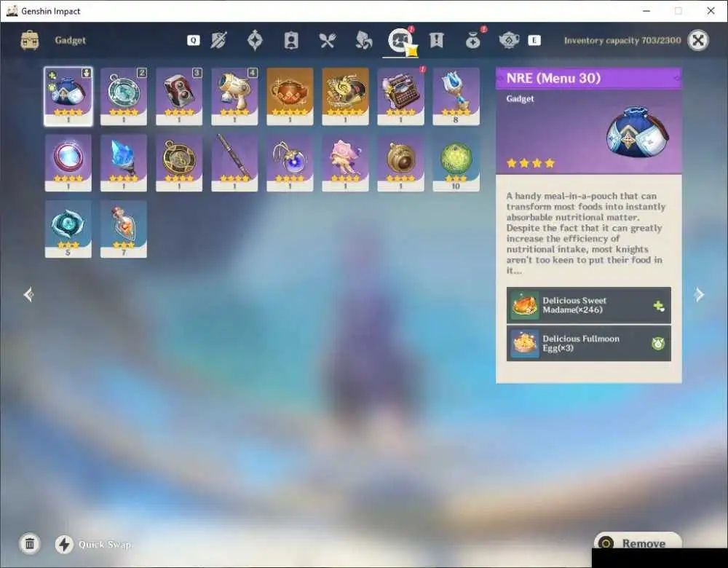Click the trash can delete icon

(30, 543)
